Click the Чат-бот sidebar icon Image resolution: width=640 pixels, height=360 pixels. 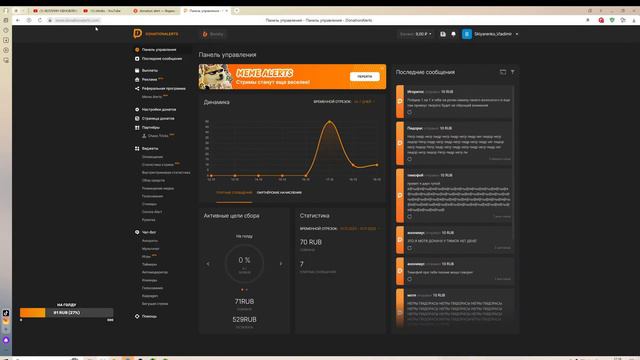pos(137,232)
